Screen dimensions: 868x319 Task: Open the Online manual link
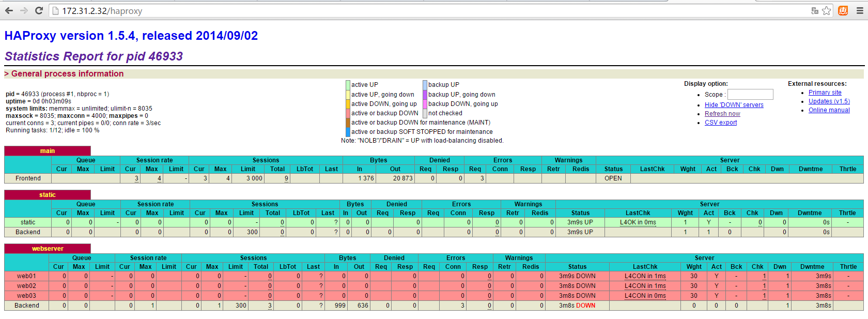[x=829, y=110]
